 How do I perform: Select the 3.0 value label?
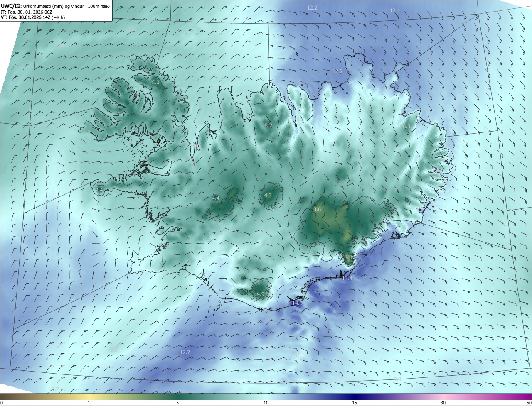[x=348, y=257]
